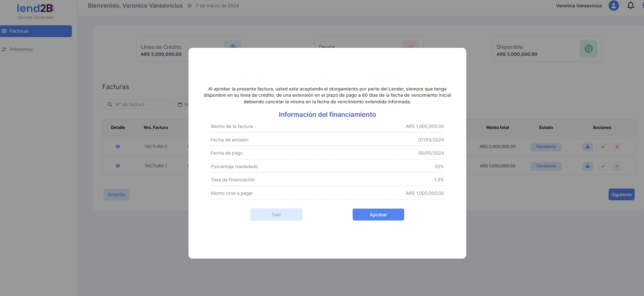Click the lend2B logo

click(35, 8)
